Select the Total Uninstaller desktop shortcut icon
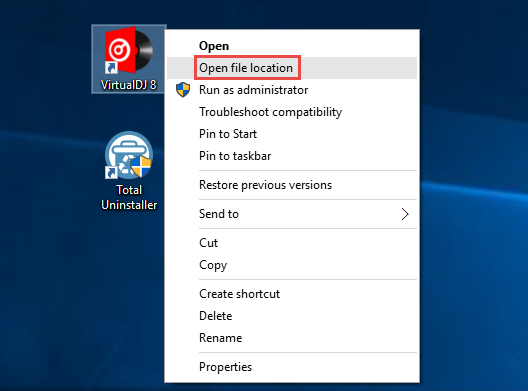This screenshot has height=391, width=528. 129,171
